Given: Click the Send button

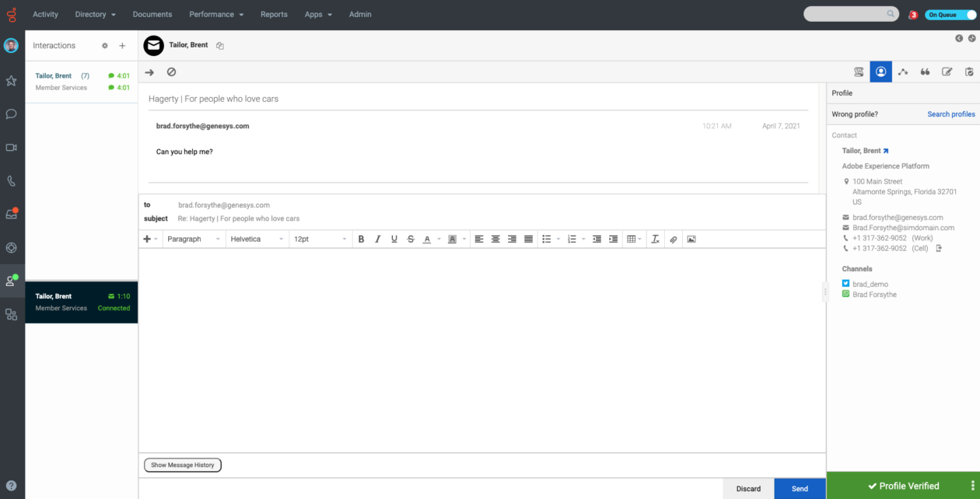Looking at the screenshot, I should [800, 489].
